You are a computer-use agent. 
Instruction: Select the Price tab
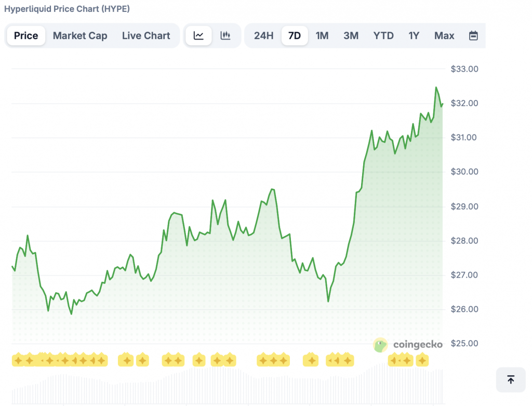pos(26,35)
